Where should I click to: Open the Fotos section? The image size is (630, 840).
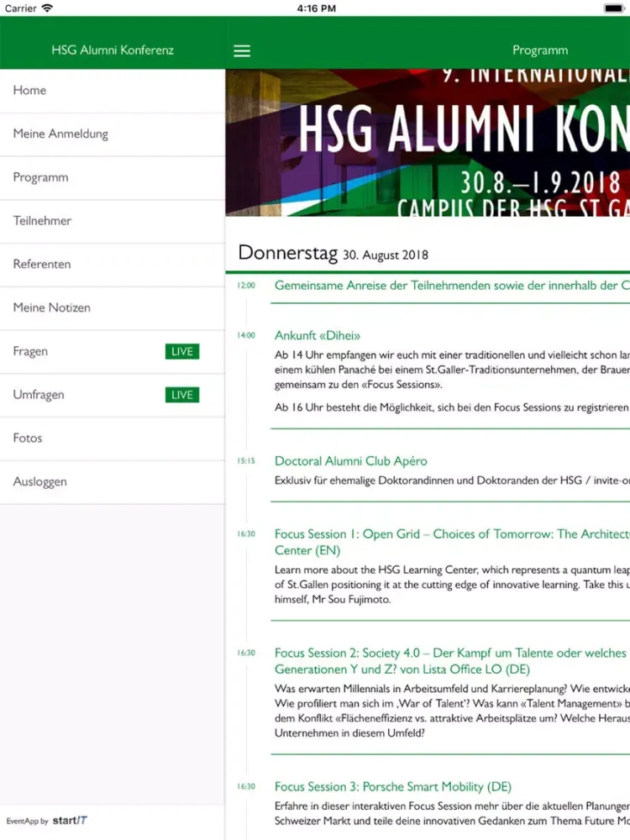113,438
